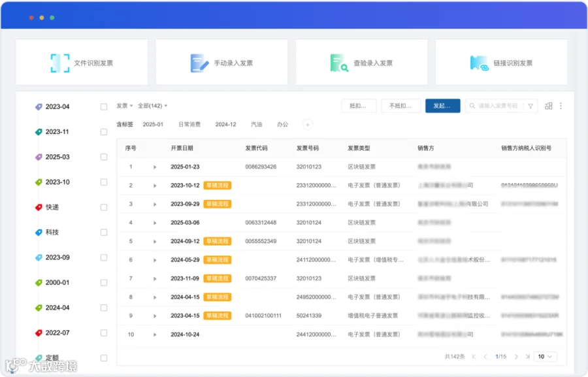Click the link recognition invoice icon
This screenshot has width=588, height=377.
click(x=479, y=63)
